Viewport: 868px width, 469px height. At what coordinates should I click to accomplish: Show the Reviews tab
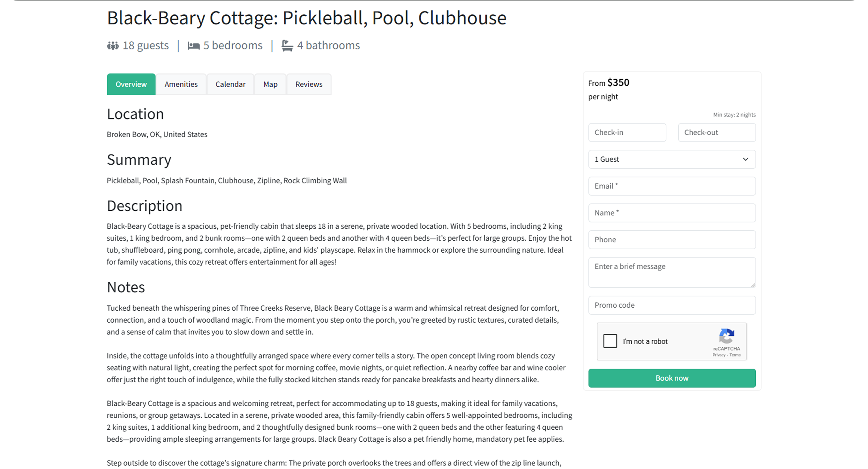[x=309, y=84]
